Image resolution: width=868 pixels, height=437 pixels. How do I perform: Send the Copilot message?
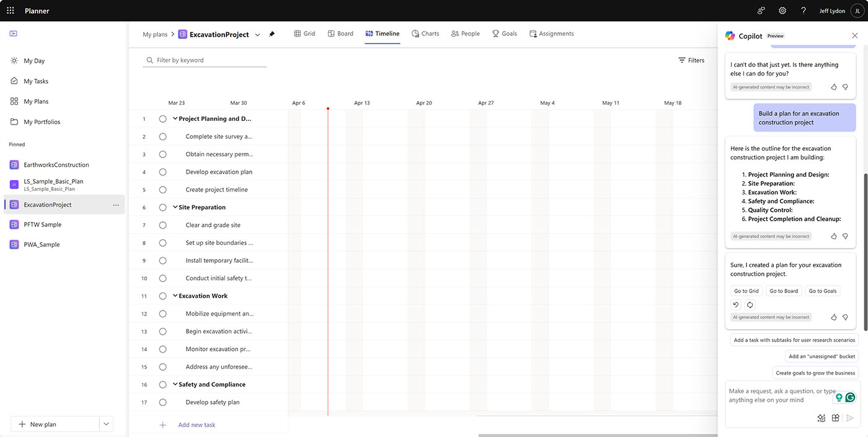pos(850,418)
